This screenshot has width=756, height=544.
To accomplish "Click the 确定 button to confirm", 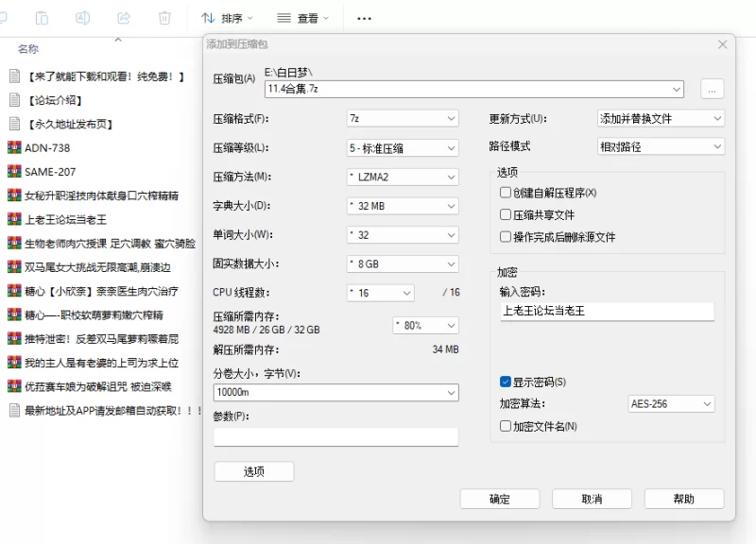I will pos(500,499).
